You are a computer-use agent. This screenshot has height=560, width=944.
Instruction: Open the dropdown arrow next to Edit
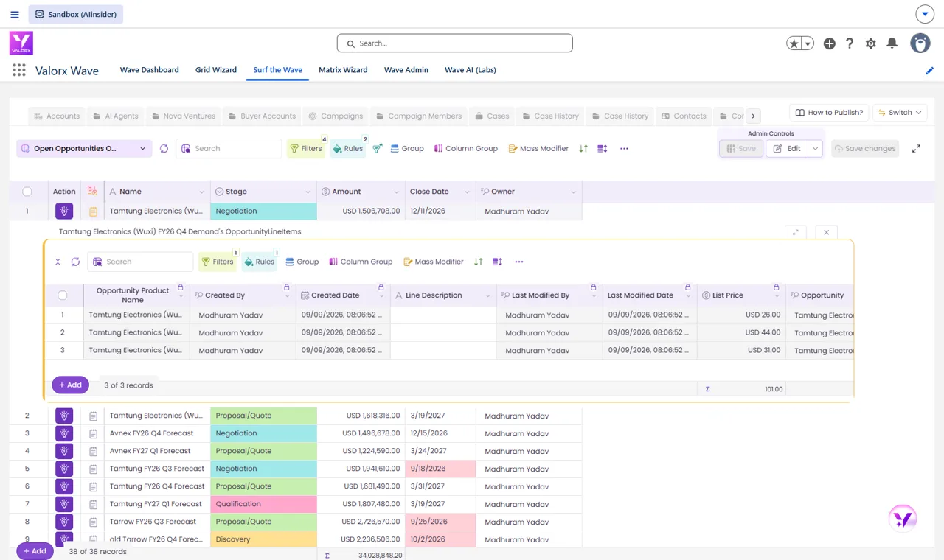[815, 149]
